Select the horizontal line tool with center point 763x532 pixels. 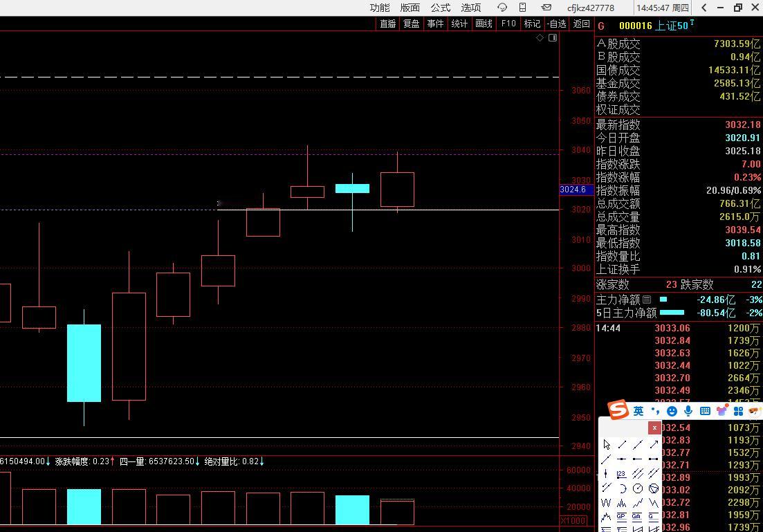[622, 459]
